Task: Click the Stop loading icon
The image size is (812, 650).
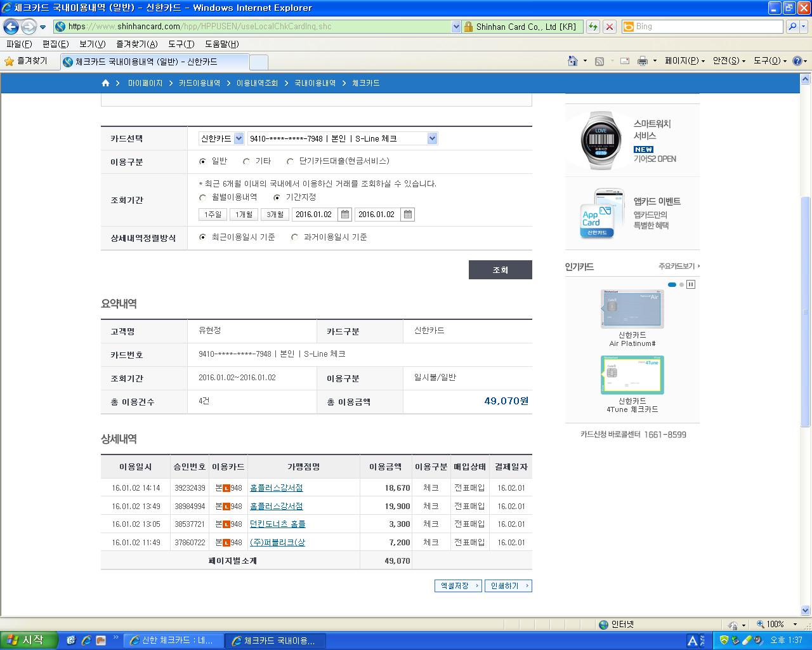Action: [610, 27]
